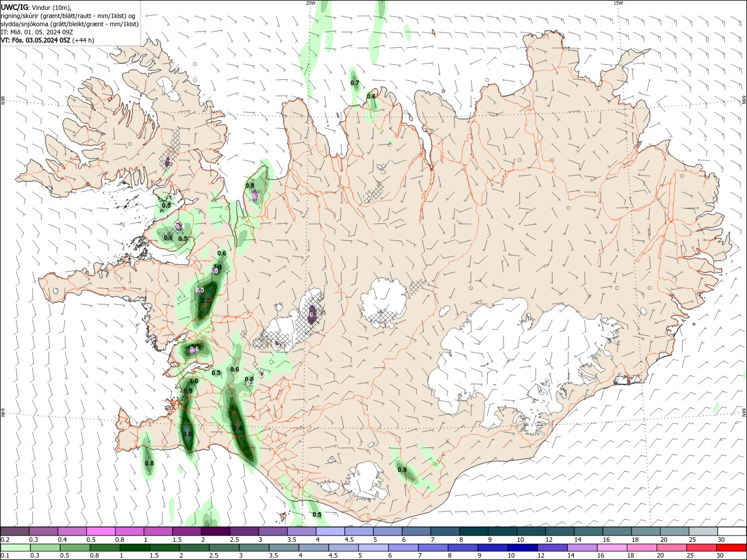Pick the white 30 swatch ending the snow legend
Image resolution: width=747 pixels, height=560 pixels.
[732, 531]
